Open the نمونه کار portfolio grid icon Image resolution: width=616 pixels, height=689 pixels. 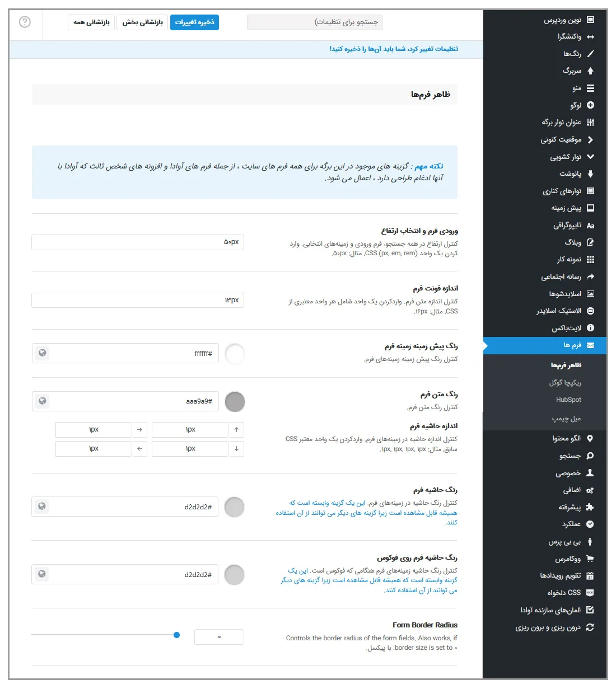coord(590,260)
